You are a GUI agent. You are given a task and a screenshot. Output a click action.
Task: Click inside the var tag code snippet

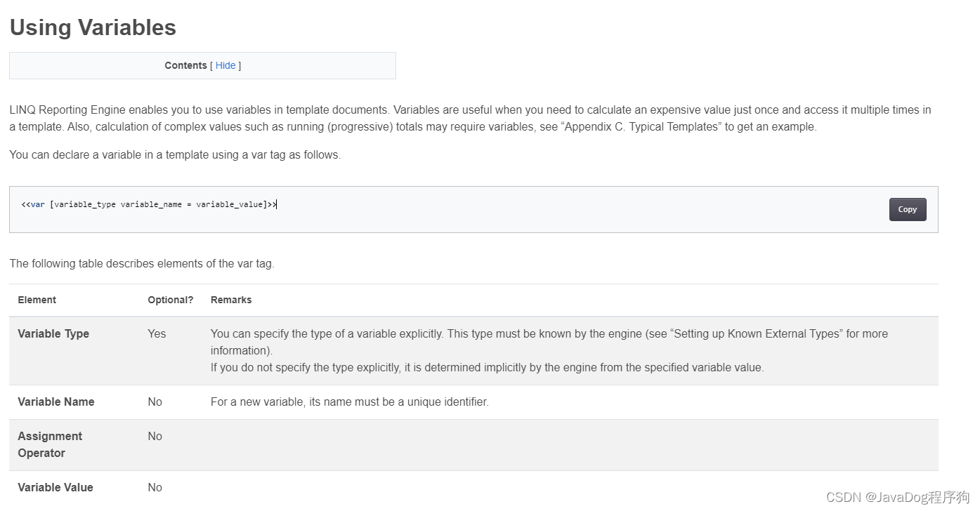[149, 205]
